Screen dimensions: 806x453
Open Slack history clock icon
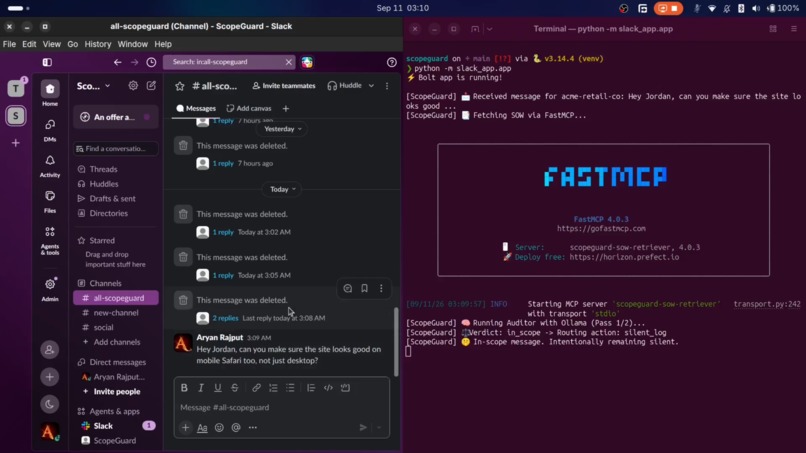(x=151, y=62)
